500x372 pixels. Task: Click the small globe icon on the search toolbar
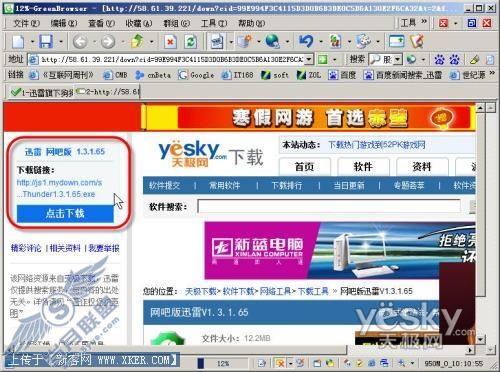pyautogui.click(x=411, y=60)
